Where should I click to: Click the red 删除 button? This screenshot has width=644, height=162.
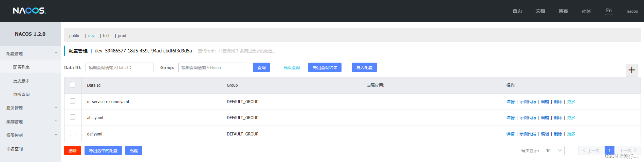coord(73,150)
